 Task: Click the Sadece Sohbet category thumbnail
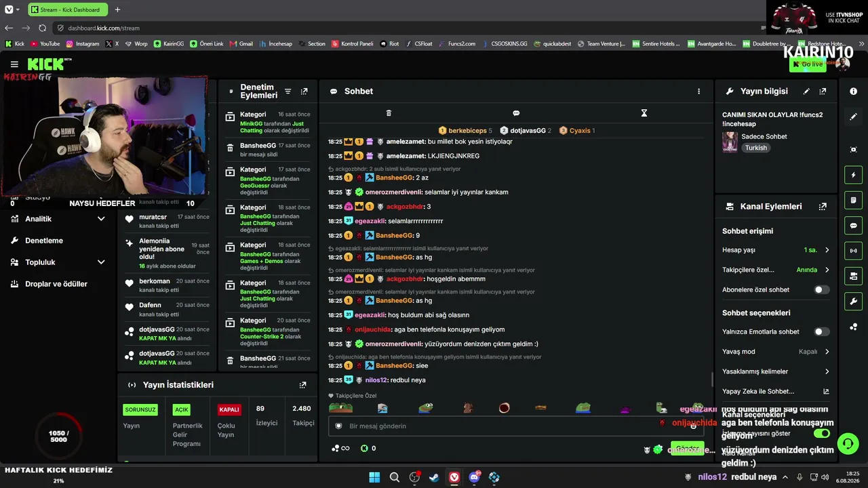(x=730, y=142)
